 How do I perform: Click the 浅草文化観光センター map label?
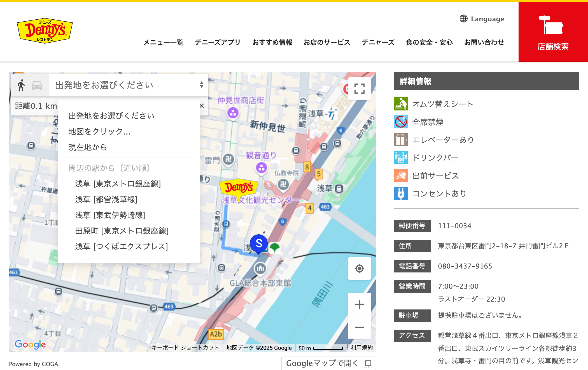pyautogui.click(x=261, y=200)
